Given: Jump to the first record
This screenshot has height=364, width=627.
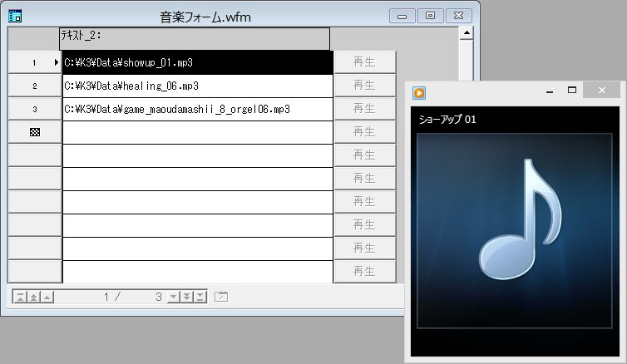Looking at the screenshot, I should point(19,297).
